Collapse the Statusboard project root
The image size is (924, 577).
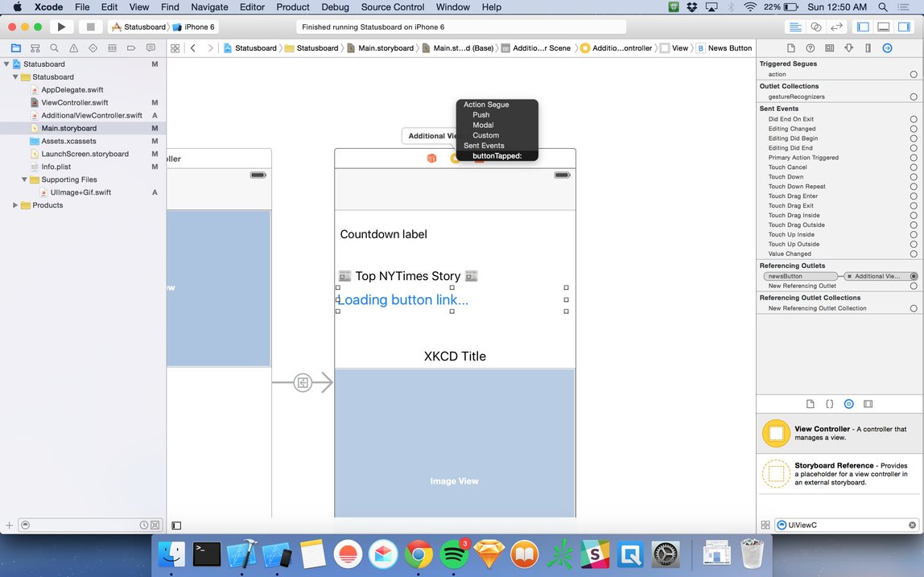coord(6,64)
